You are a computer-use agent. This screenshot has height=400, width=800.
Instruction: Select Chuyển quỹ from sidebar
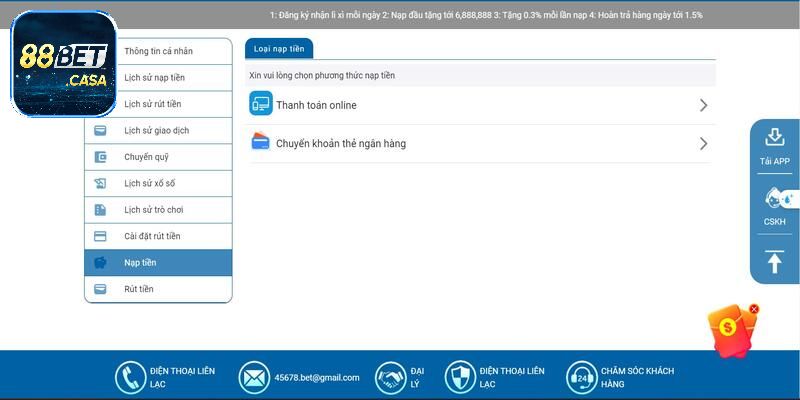click(x=146, y=157)
